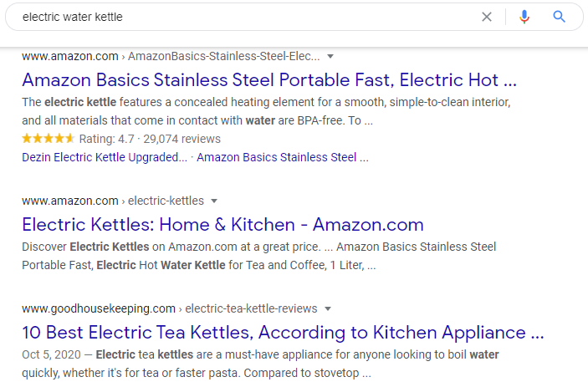588x382 pixels.
Task: Click the yellow star rating icons
Action: pyautogui.click(x=48, y=139)
